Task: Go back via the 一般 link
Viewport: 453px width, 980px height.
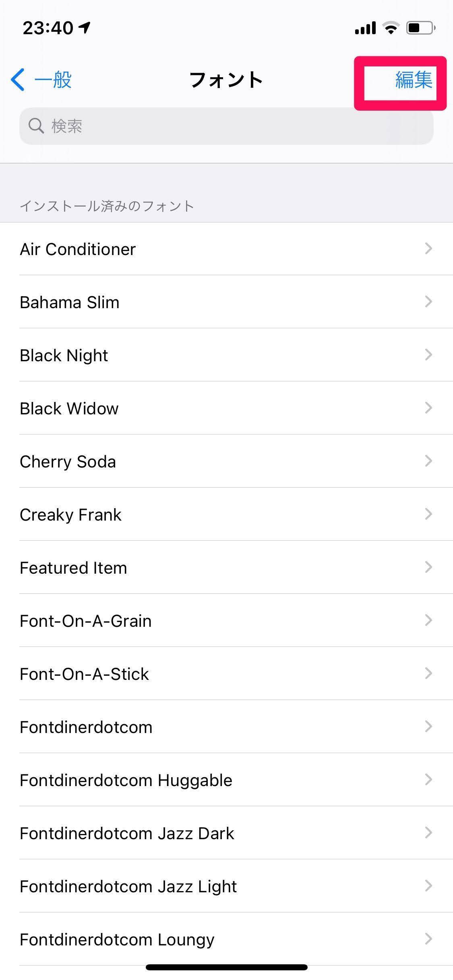Action: click(x=53, y=80)
